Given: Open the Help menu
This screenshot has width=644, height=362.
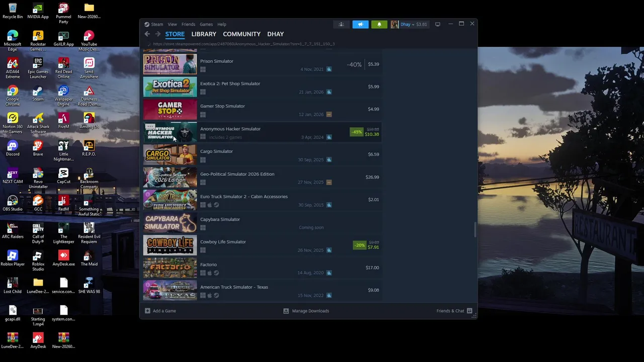Looking at the screenshot, I should coord(222,24).
